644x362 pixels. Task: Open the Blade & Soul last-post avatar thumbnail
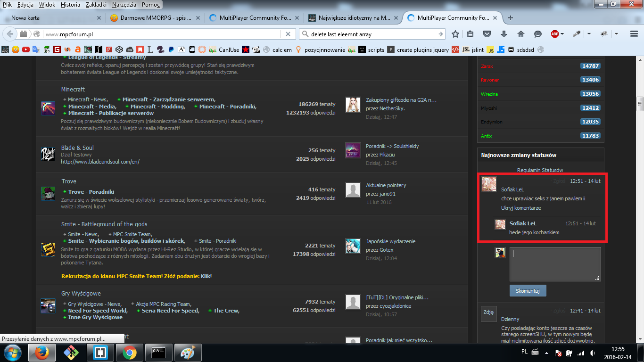tap(353, 150)
